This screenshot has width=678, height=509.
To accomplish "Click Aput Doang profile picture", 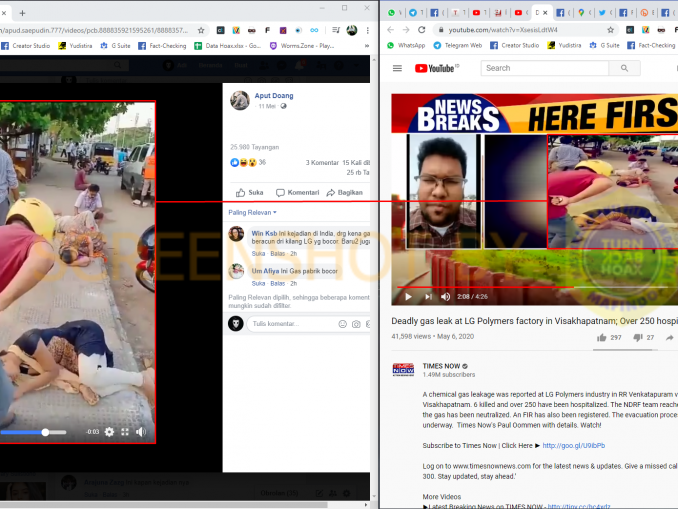I will [x=240, y=100].
